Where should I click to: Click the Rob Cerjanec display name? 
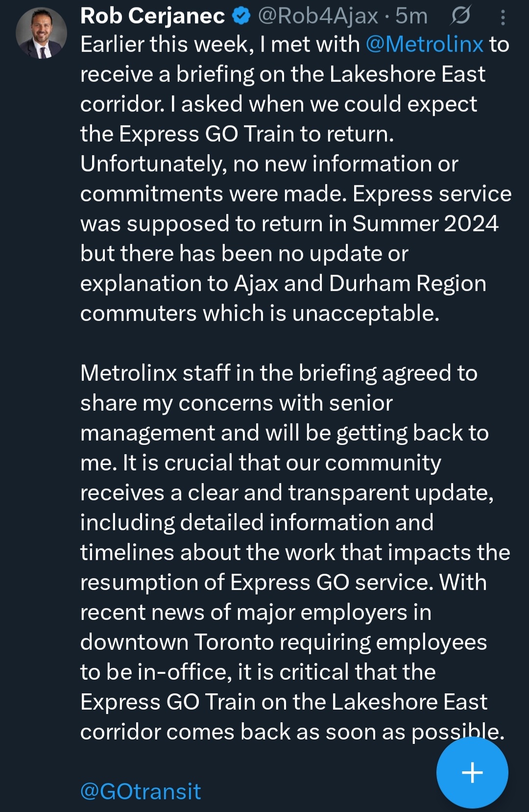click(152, 16)
